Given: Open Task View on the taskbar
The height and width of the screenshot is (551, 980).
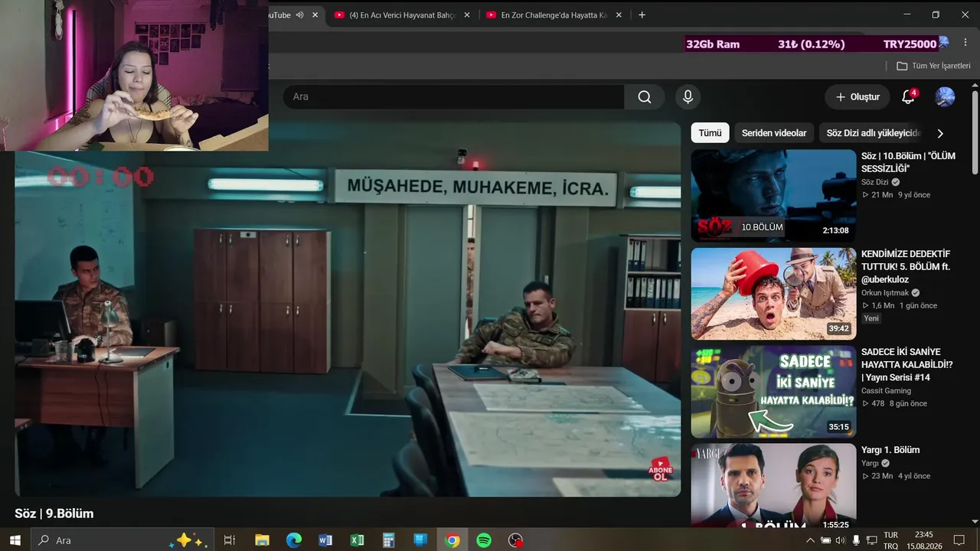Looking at the screenshot, I should tap(229, 540).
